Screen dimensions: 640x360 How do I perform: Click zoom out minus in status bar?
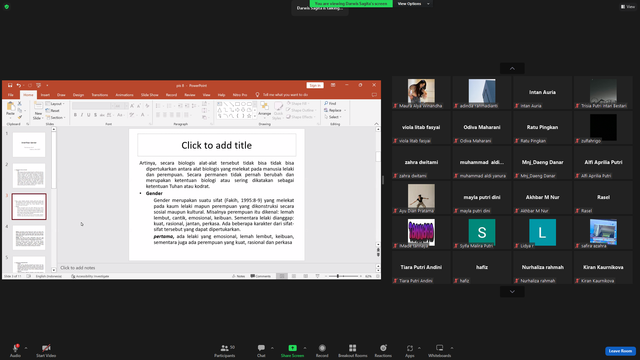coord(326,276)
